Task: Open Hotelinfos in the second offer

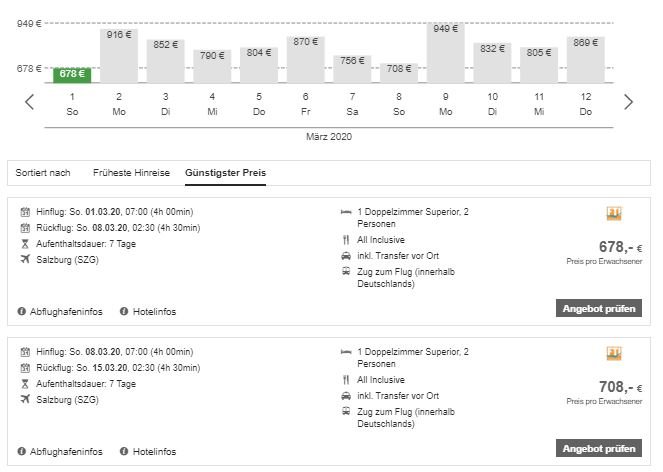Action: tap(154, 451)
